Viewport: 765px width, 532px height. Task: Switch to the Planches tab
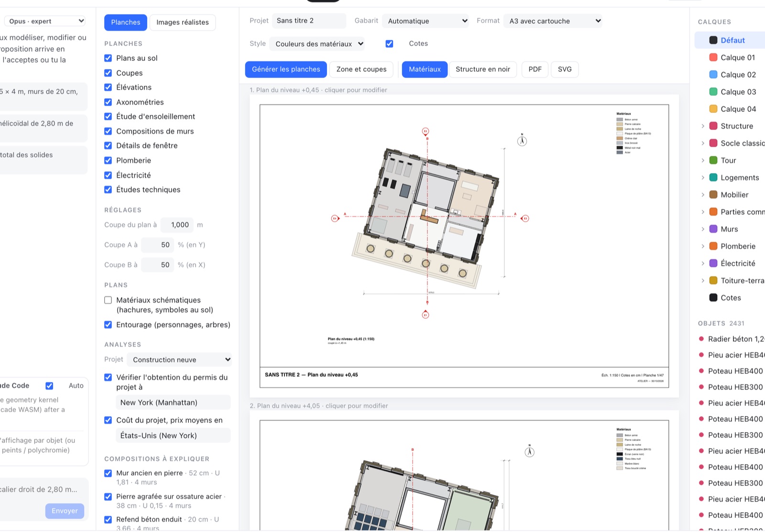click(x=126, y=22)
